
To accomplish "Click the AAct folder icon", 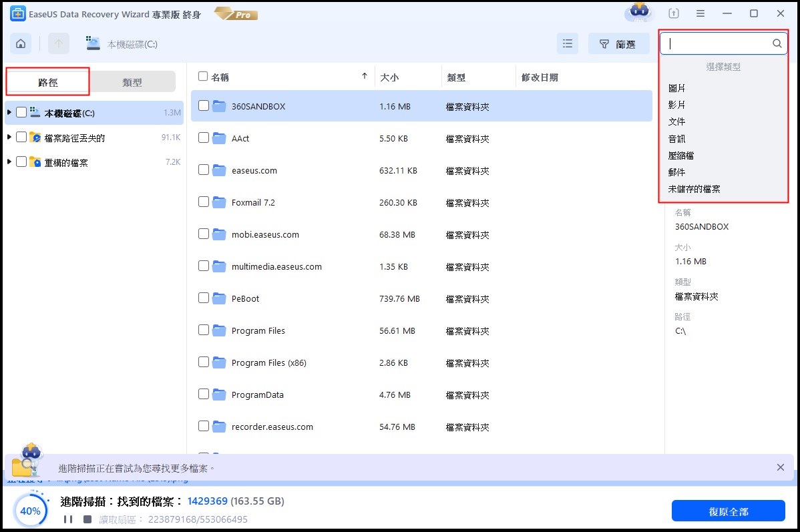I will (219, 138).
